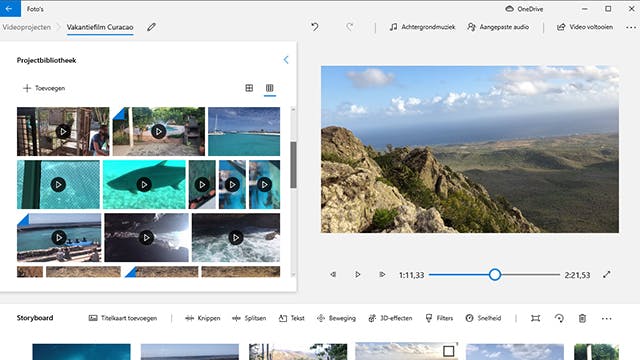The width and height of the screenshot is (640, 360).
Task: Navigate to Videoprojecten breadcrumb
Action: pos(27,27)
